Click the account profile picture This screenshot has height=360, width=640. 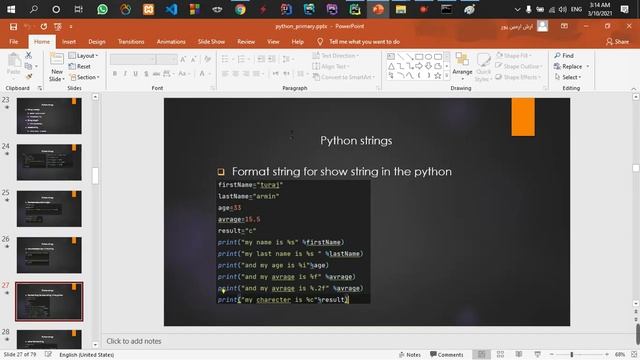click(542, 26)
